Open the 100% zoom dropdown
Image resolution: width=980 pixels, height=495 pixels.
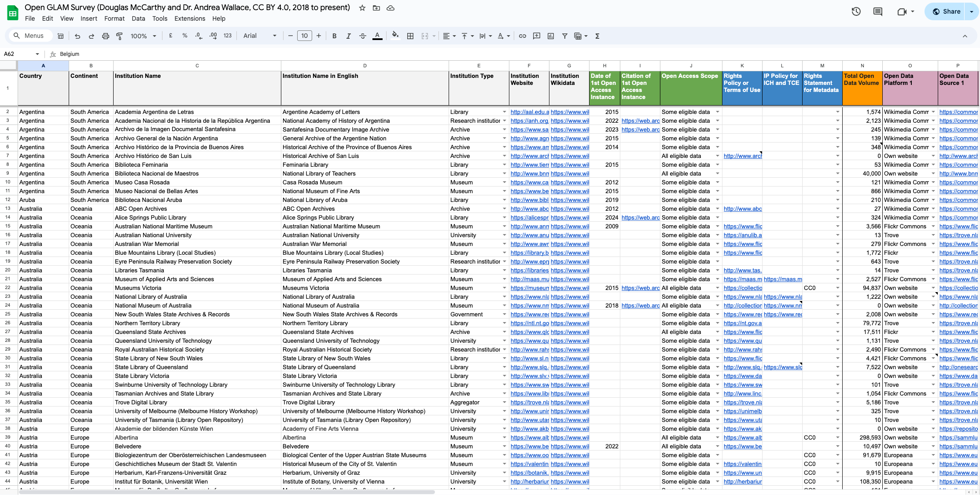143,36
